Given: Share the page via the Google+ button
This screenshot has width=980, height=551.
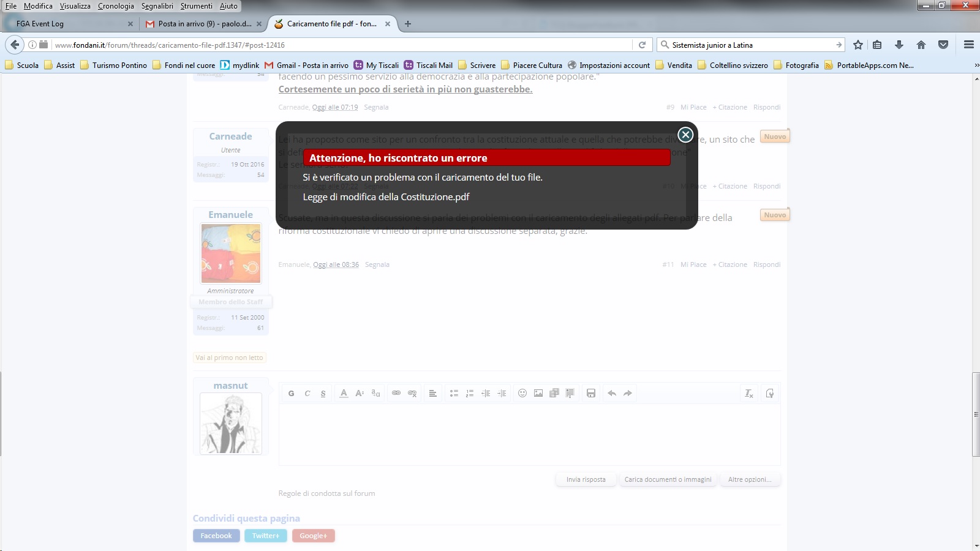Looking at the screenshot, I should tap(313, 536).
